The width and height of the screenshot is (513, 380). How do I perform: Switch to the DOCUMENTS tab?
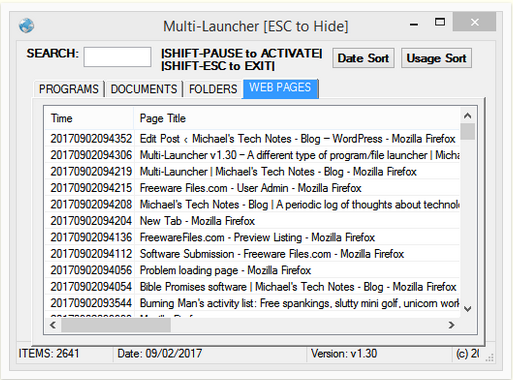click(144, 89)
